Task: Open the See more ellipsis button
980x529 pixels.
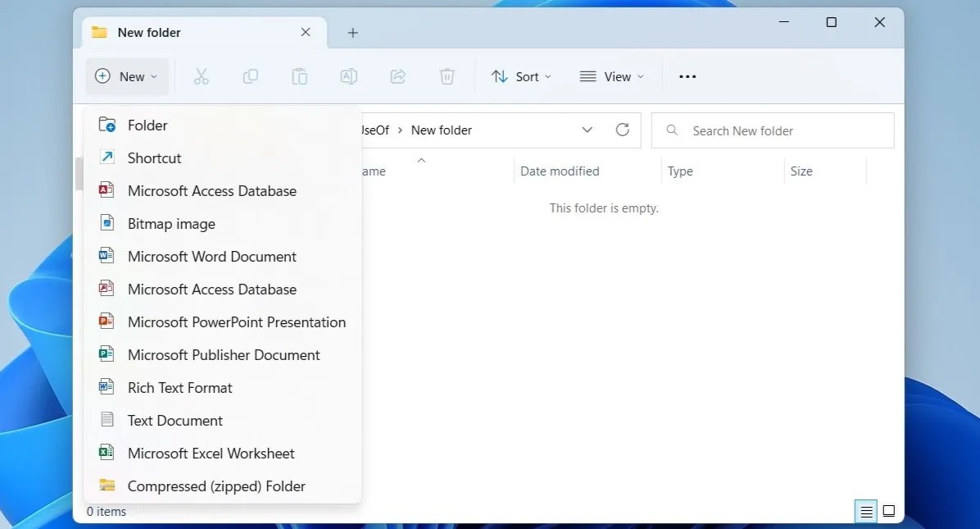Action: tap(687, 76)
